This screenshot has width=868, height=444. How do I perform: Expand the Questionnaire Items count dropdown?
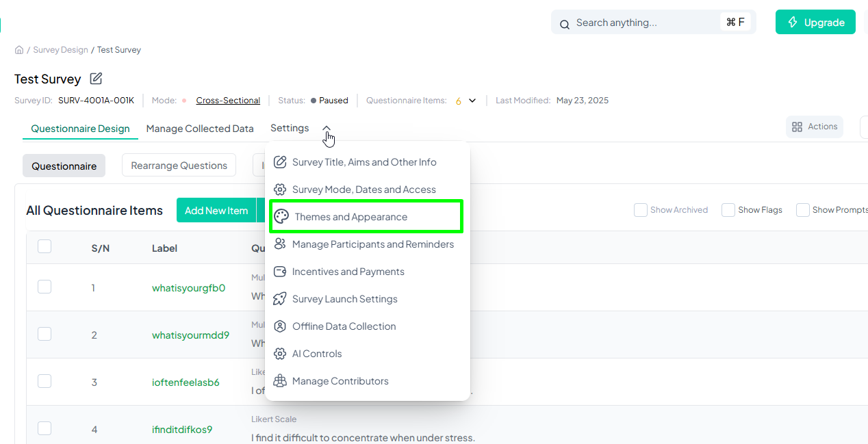point(472,101)
